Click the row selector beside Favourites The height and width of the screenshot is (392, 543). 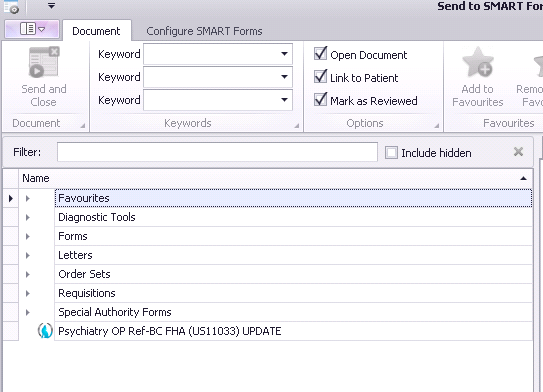11,198
